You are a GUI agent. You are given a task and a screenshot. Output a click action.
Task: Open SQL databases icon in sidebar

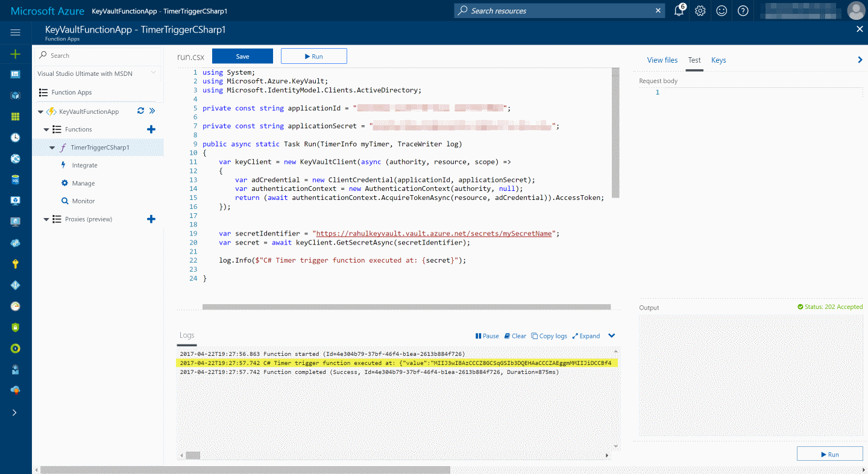click(16, 179)
